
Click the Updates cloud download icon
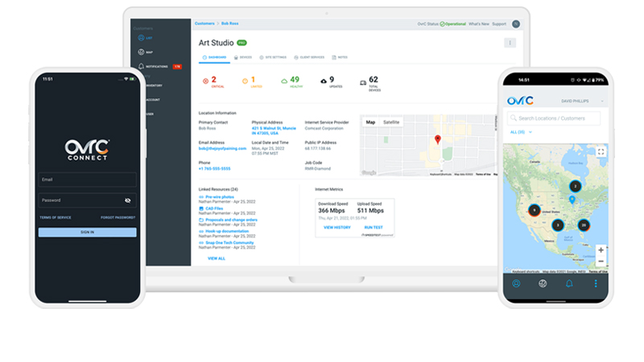[x=324, y=81]
